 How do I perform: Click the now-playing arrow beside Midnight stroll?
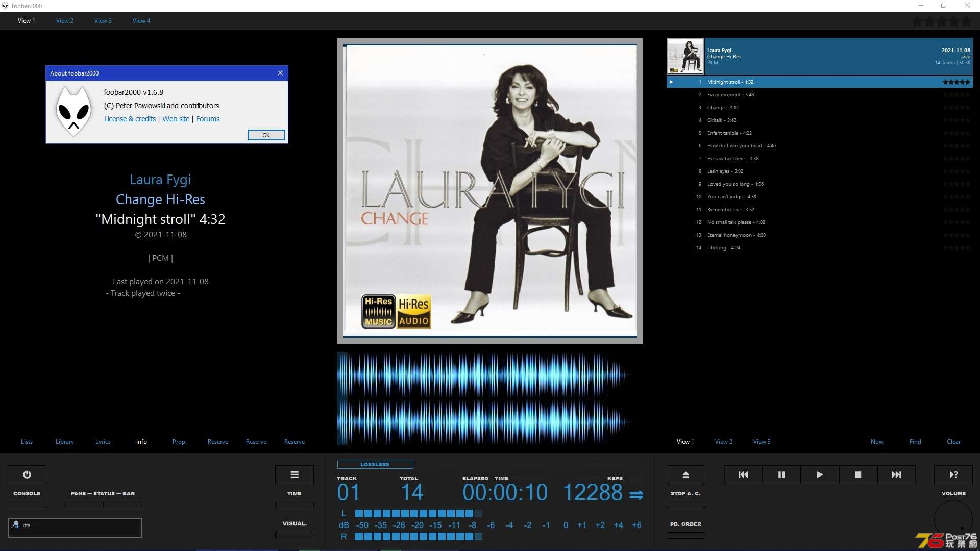[671, 82]
